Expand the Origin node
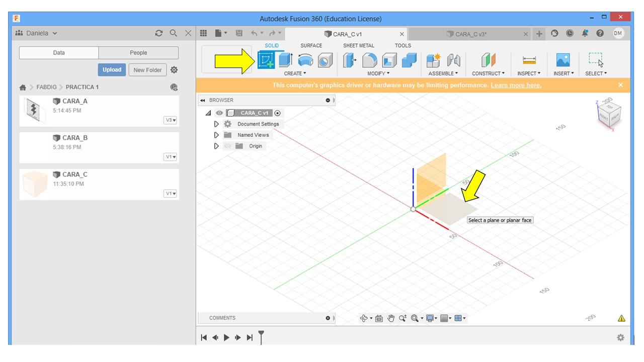Screen dimensions: 644x362 (x=217, y=146)
